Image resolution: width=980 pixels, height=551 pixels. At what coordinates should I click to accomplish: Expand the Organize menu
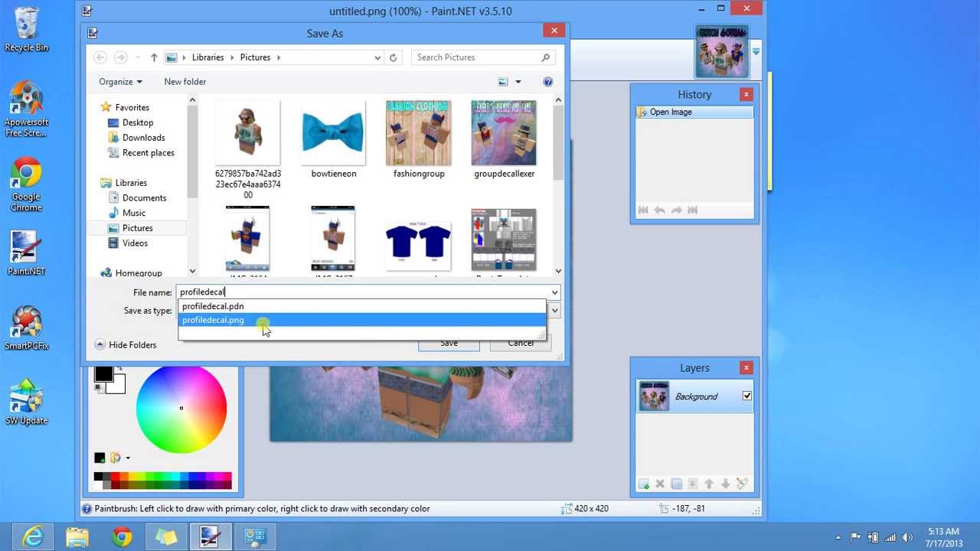coord(120,82)
